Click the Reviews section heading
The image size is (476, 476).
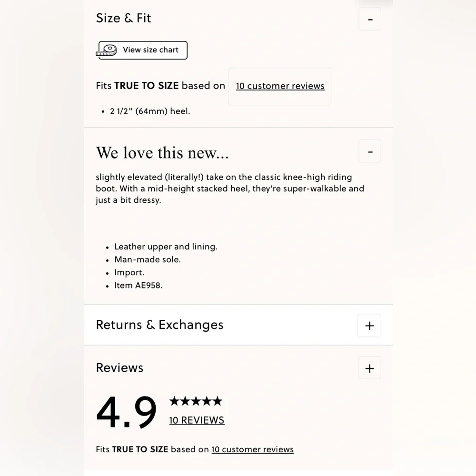coord(119,368)
